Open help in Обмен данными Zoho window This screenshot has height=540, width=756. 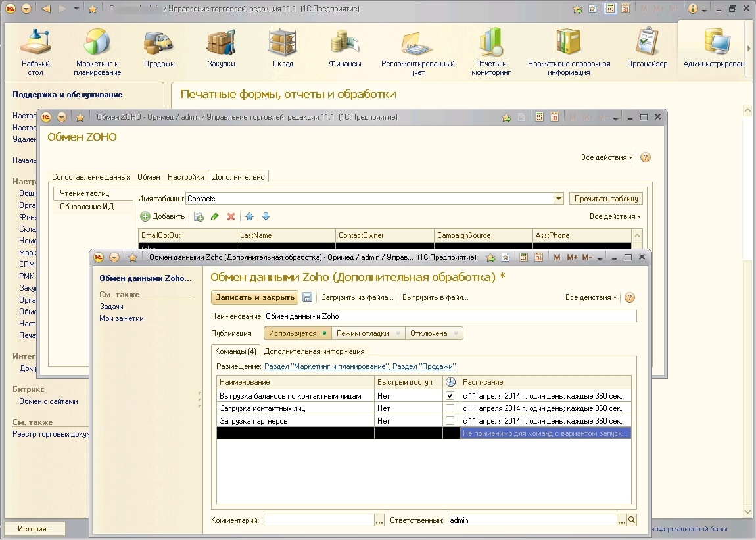click(630, 297)
